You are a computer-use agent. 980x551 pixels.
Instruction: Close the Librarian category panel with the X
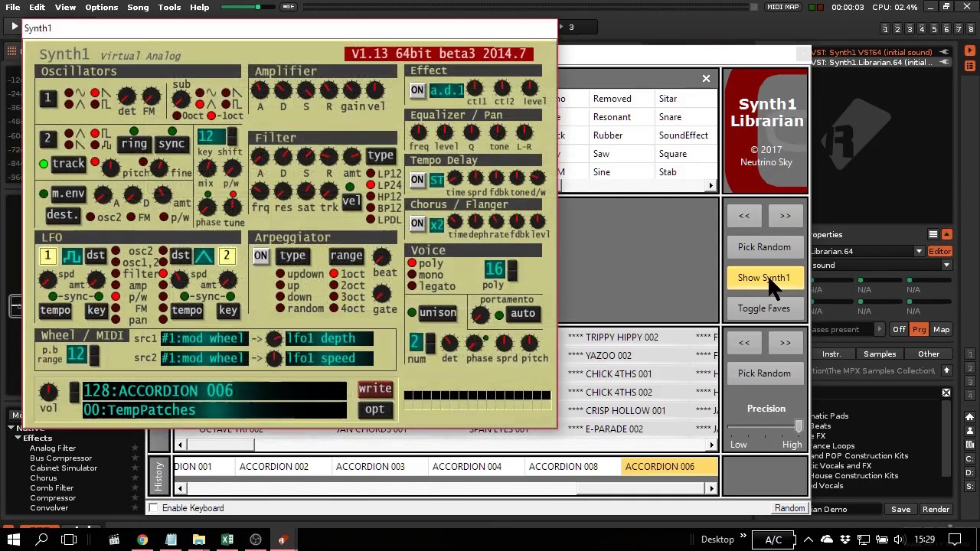[x=706, y=78]
